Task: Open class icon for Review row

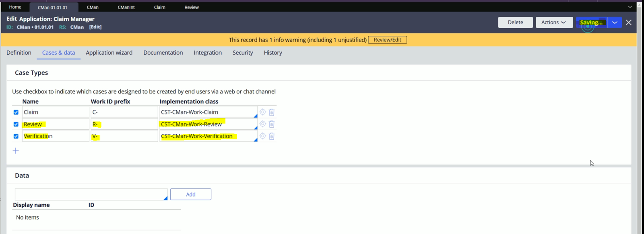Action: [x=262, y=124]
